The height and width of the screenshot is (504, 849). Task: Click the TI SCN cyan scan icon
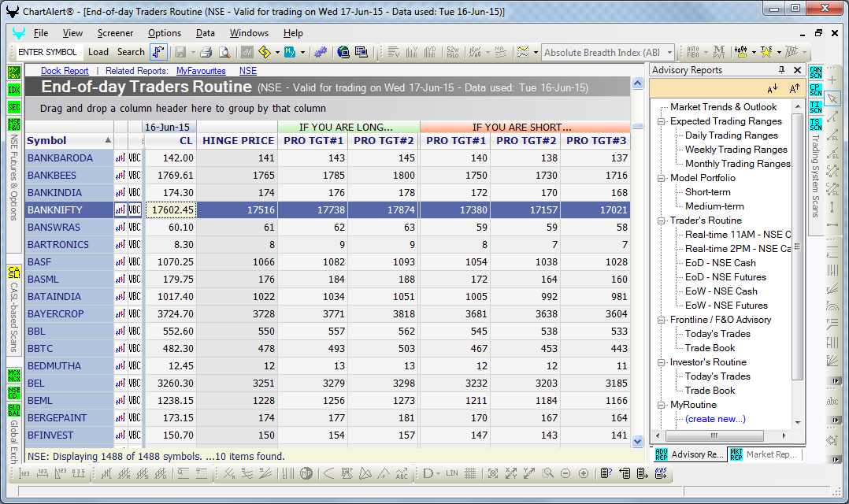[x=815, y=107]
